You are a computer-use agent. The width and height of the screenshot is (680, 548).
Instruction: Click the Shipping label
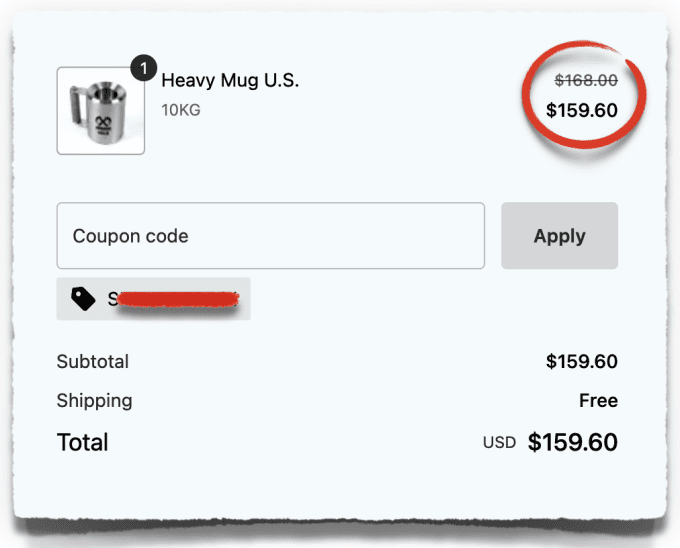click(x=94, y=401)
